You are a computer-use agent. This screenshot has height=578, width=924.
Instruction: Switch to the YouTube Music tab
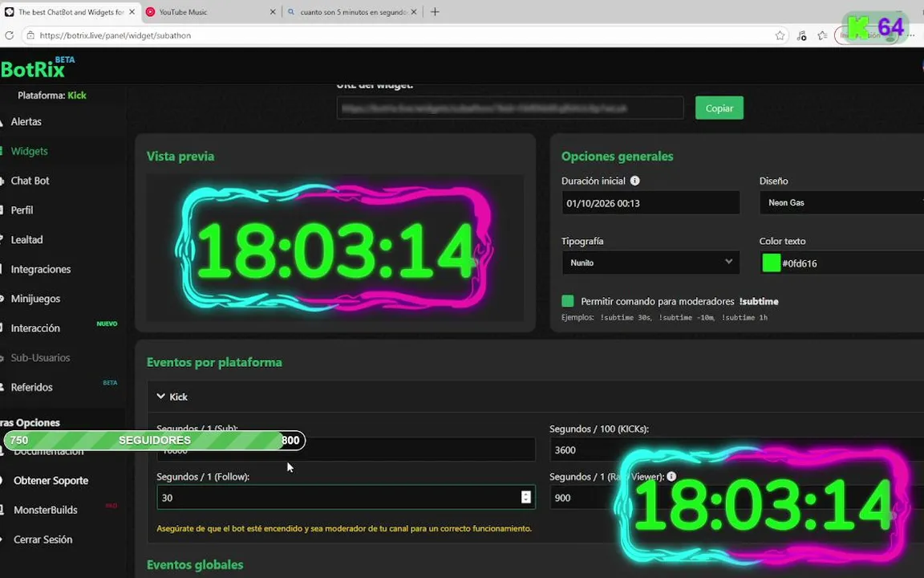point(211,12)
